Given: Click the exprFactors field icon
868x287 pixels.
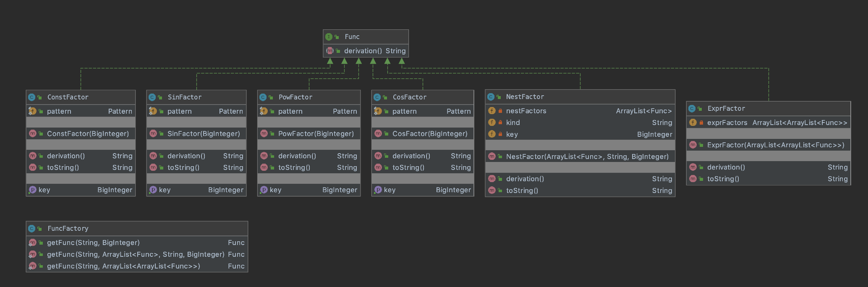Looking at the screenshot, I should pos(693,123).
